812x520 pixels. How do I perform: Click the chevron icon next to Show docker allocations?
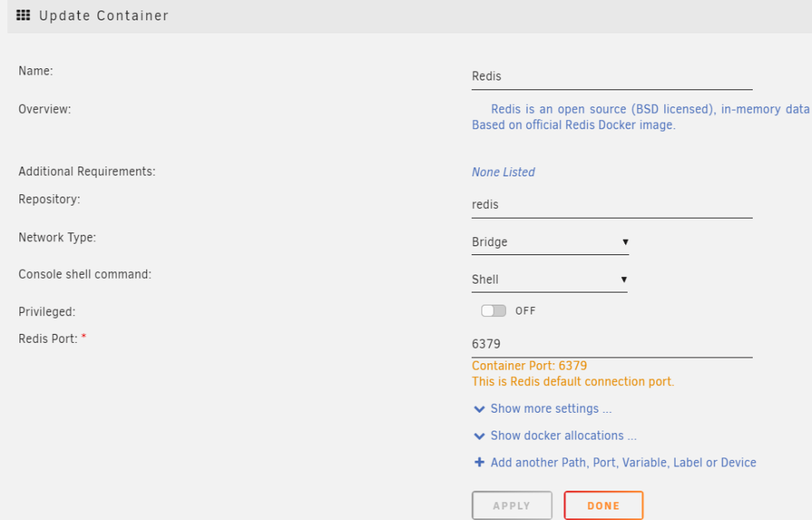(480, 436)
